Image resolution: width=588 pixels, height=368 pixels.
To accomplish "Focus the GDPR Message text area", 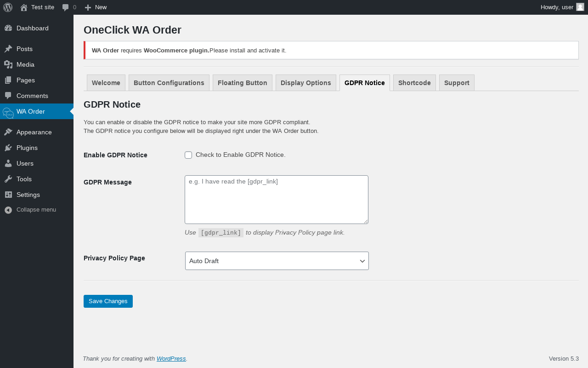I will click(x=277, y=200).
